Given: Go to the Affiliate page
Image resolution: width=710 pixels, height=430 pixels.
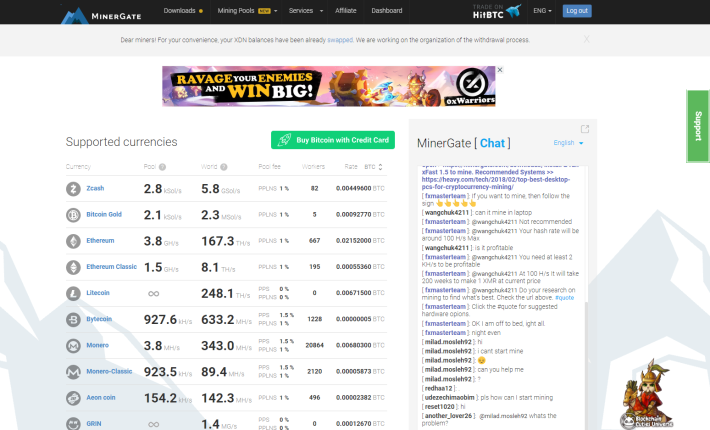Looking at the screenshot, I should click(345, 11).
